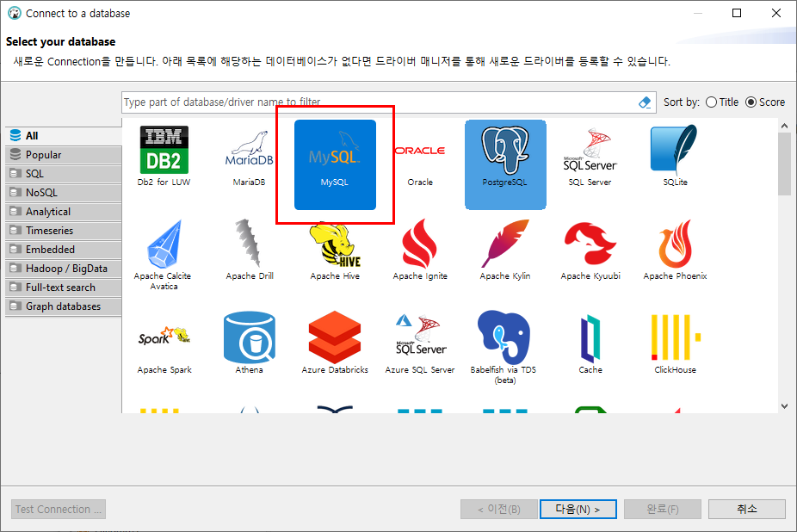Select the ClickHouse icon
797x532 pixels.
pos(676,337)
